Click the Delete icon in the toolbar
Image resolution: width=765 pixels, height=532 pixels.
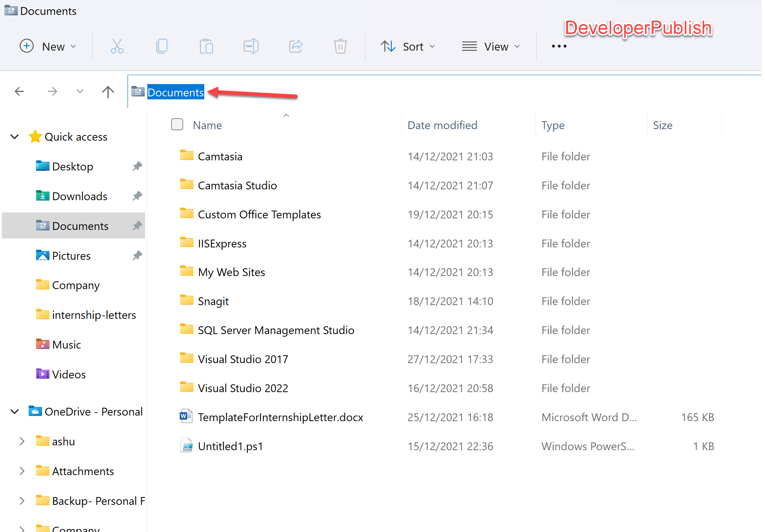click(x=340, y=46)
